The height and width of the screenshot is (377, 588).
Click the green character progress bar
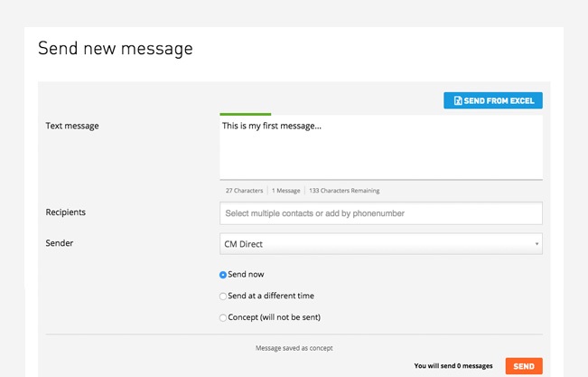(245, 114)
